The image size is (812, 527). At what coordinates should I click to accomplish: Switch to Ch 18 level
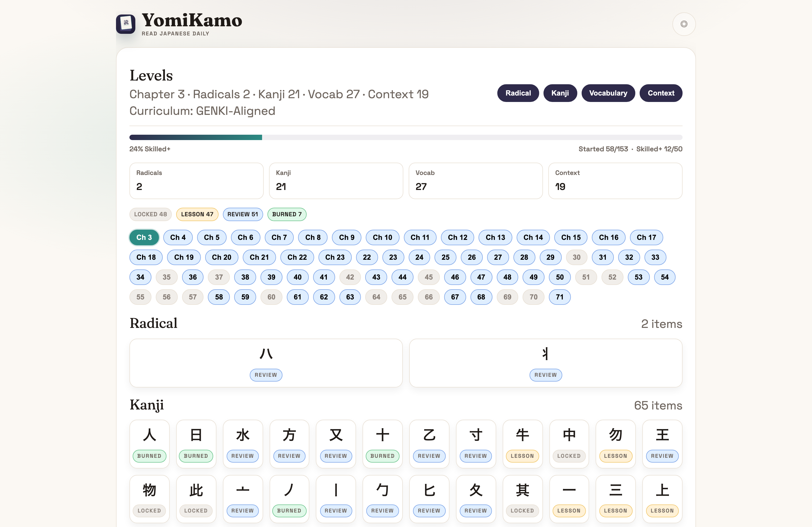coord(146,257)
